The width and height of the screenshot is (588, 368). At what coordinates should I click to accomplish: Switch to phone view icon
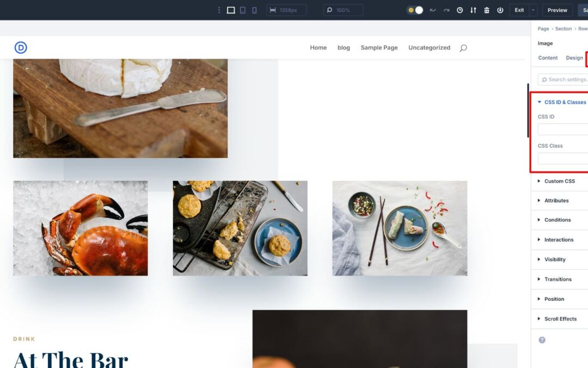pyautogui.click(x=254, y=10)
